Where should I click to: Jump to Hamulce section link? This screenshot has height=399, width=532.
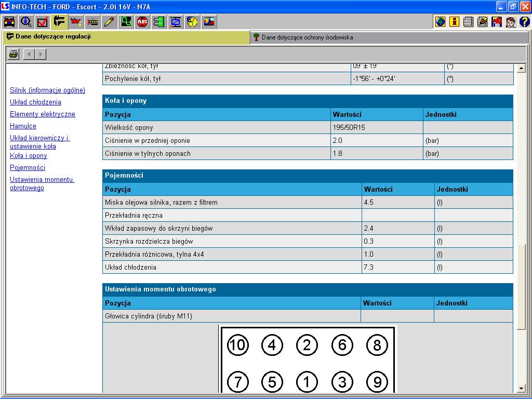click(23, 126)
